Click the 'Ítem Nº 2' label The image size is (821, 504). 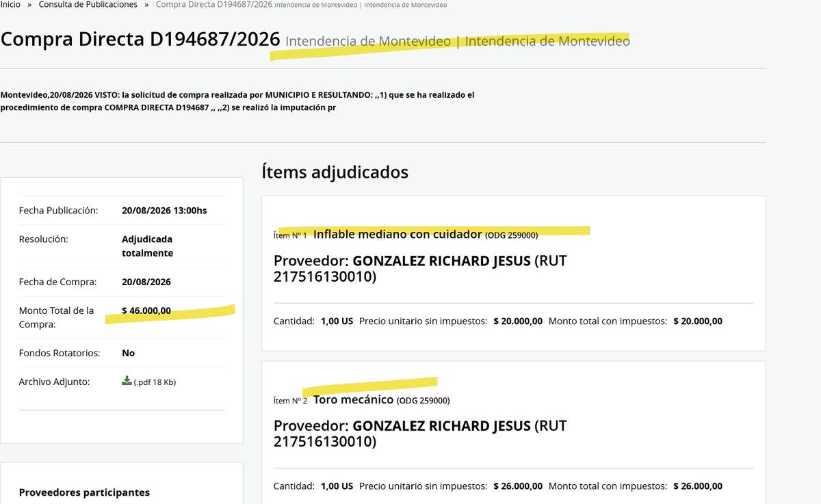click(290, 401)
